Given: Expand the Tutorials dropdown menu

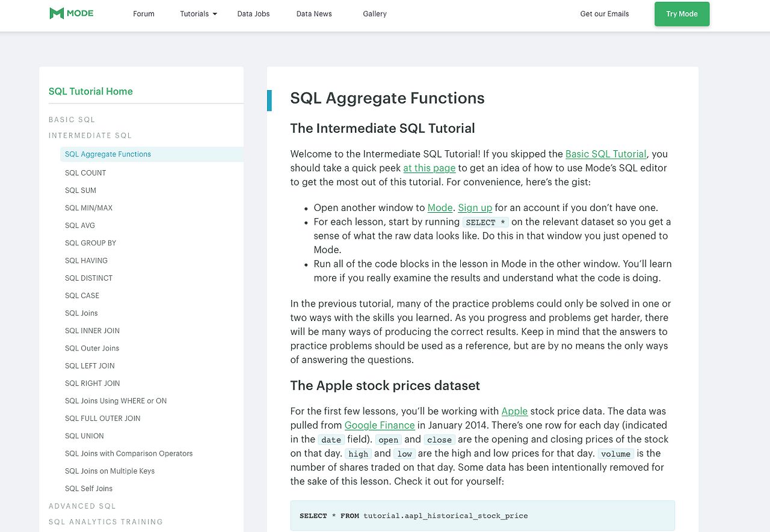Looking at the screenshot, I should click(199, 14).
